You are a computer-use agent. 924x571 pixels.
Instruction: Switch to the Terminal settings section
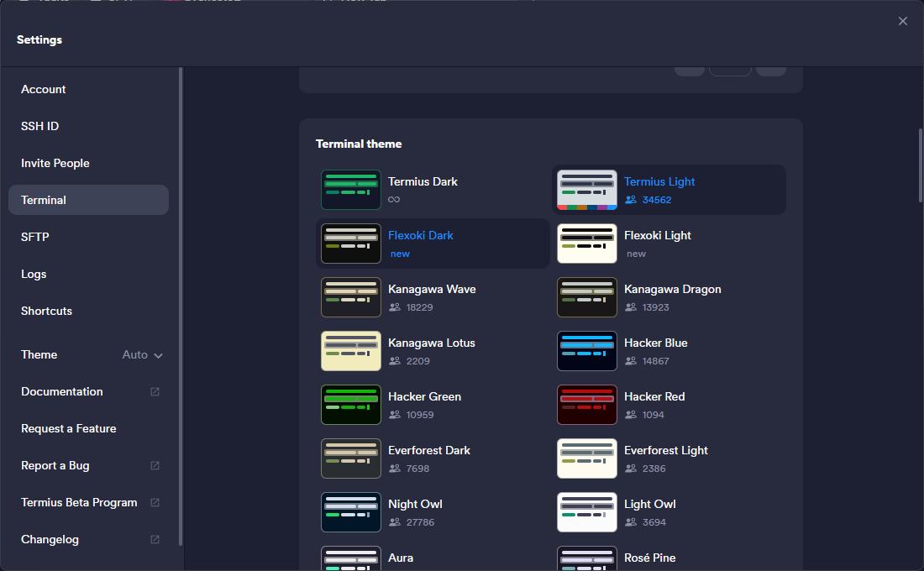tap(88, 200)
